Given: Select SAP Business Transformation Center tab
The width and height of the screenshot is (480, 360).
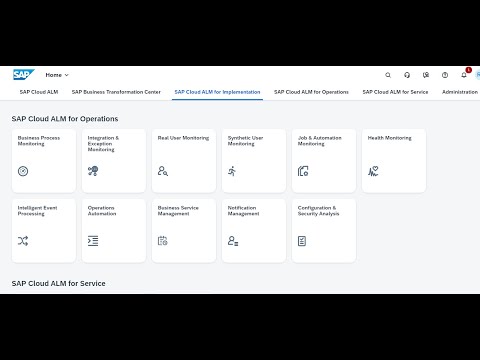Looking at the screenshot, I should coord(116,92).
